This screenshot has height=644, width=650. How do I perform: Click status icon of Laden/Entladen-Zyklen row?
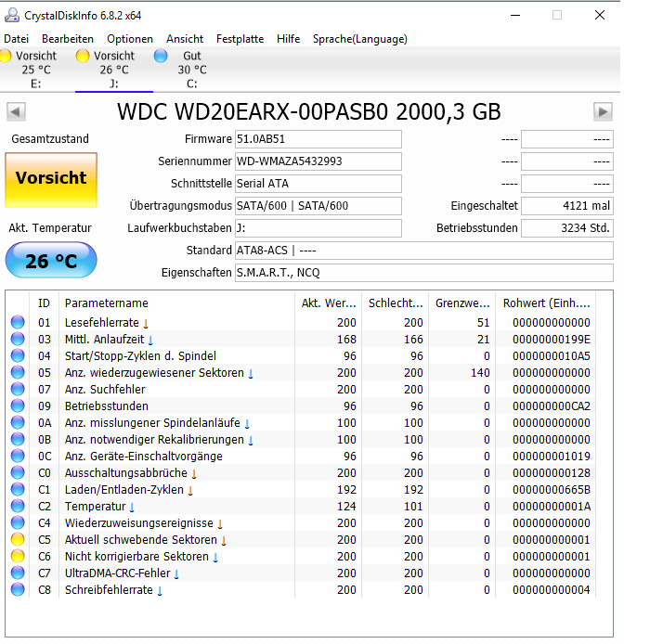point(18,489)
